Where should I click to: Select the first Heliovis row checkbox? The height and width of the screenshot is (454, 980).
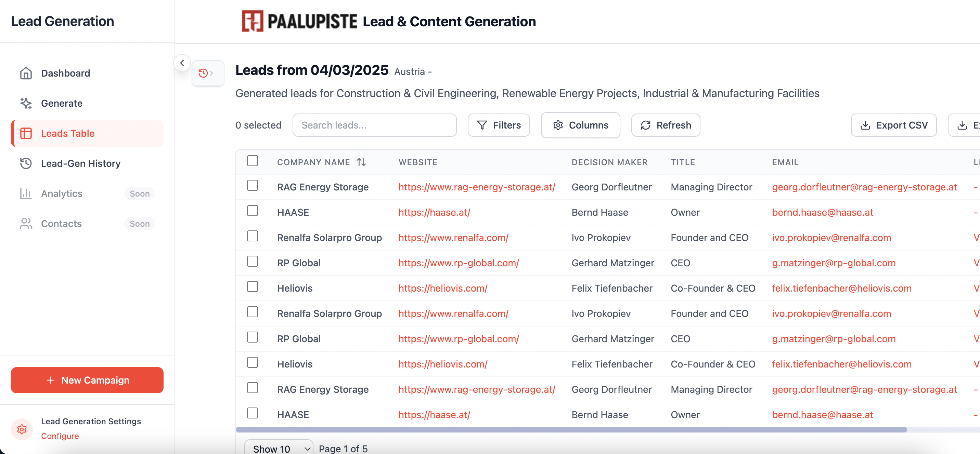(x=252, y=287)
